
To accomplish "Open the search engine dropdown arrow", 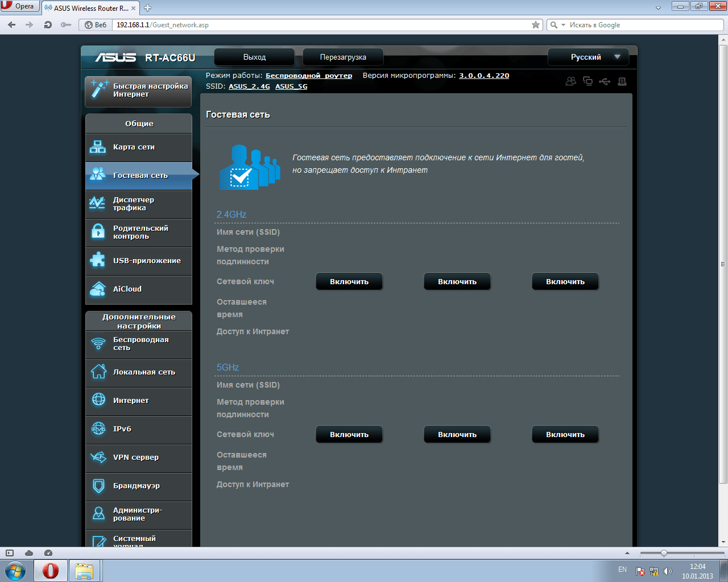I will 563,25.
